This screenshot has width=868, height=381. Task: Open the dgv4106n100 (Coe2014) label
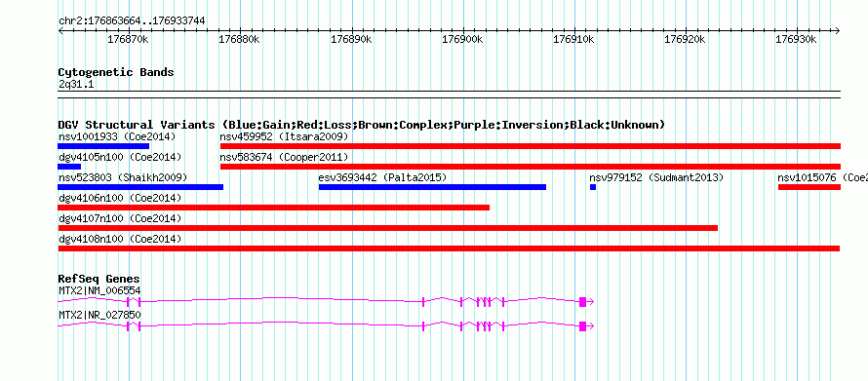(120, 198)
